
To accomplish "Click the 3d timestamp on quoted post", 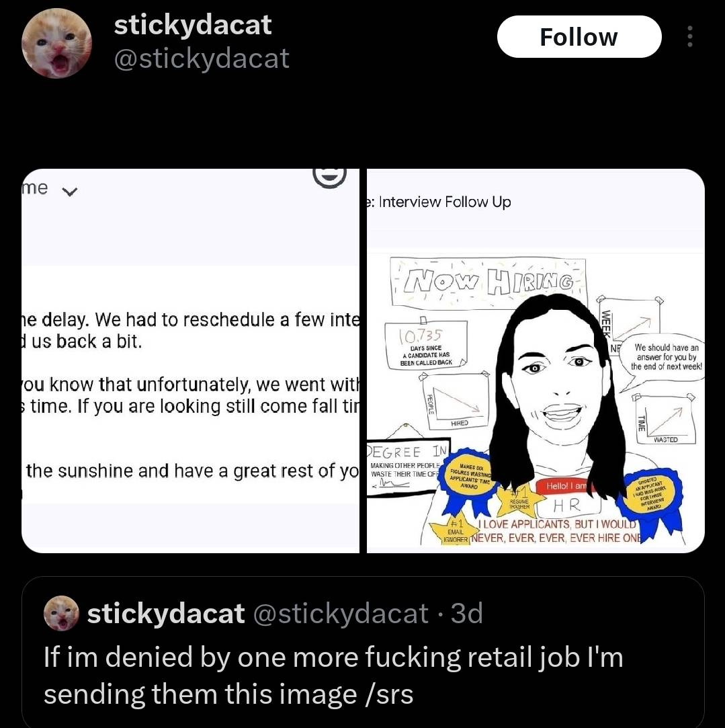I will tap(467, 613).
